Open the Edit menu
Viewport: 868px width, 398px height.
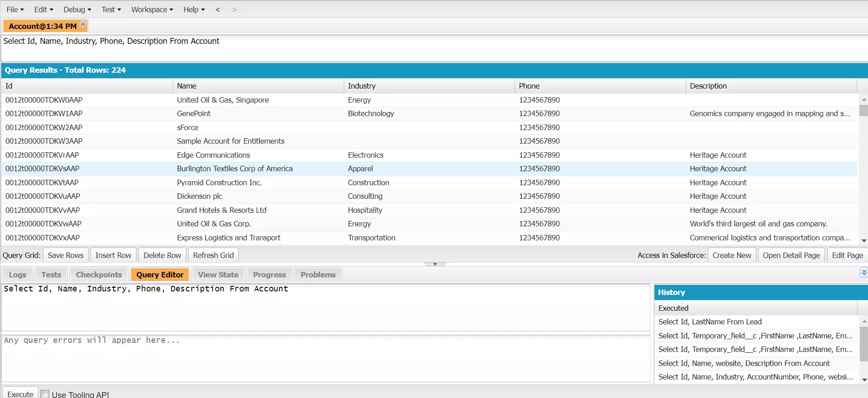pos(43,9)
